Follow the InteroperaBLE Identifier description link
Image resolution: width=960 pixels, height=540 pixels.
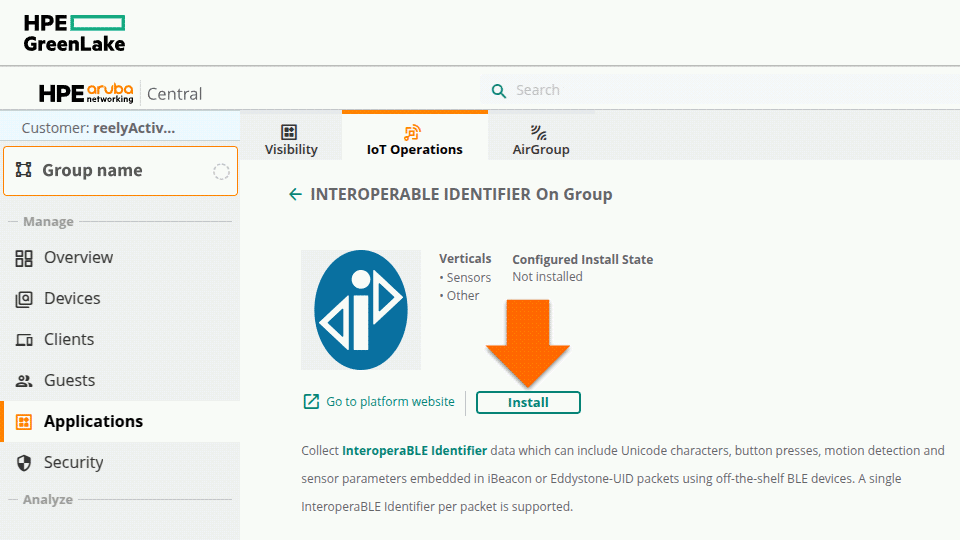tap(414, 451)
